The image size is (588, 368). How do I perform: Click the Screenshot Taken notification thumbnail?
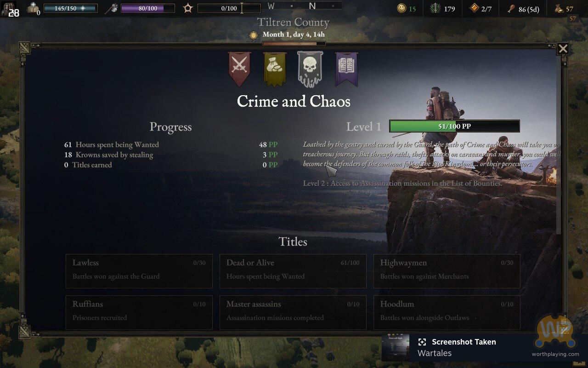396,347
